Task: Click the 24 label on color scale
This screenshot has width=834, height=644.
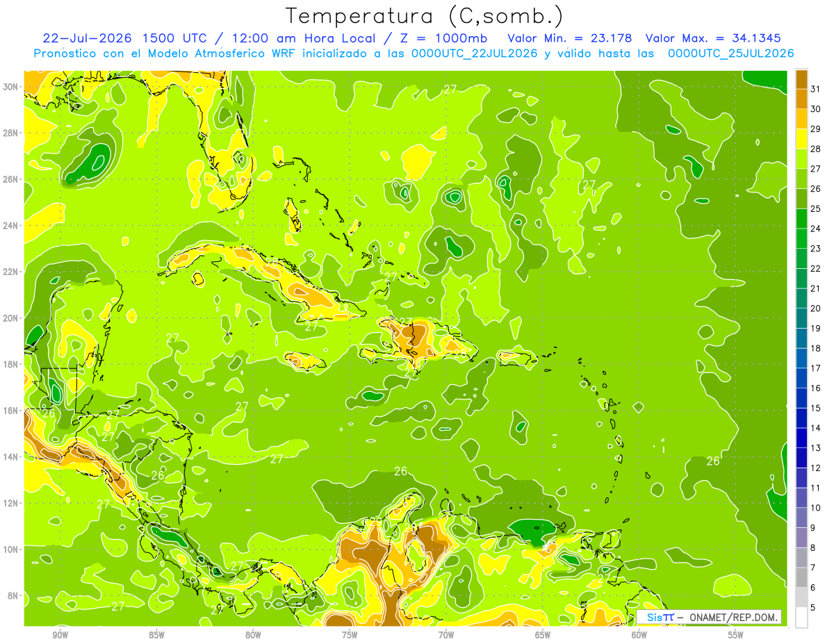Action: click(x=816, y=229)
